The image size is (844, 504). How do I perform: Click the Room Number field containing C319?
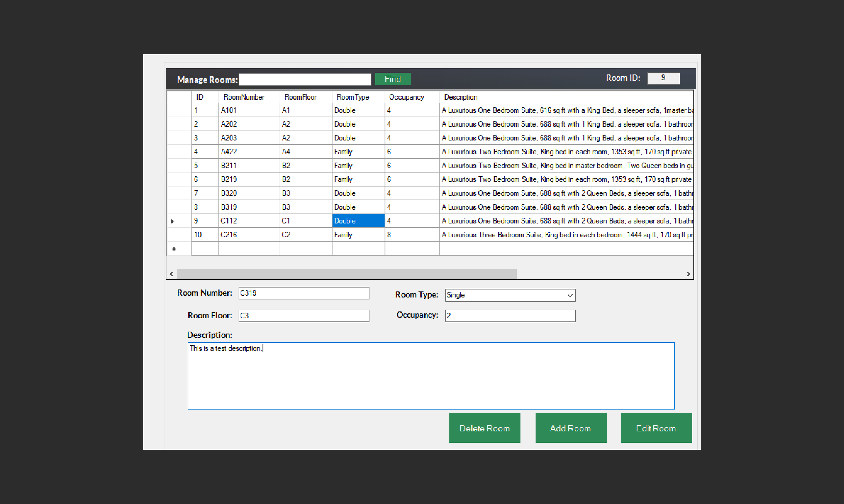(x=304, y=293)
